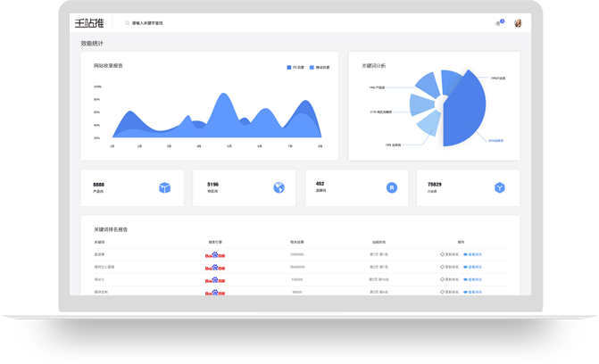Click 更新排名 text in the 536000 row
The image size is (599, 364).
tap(452, 279)
